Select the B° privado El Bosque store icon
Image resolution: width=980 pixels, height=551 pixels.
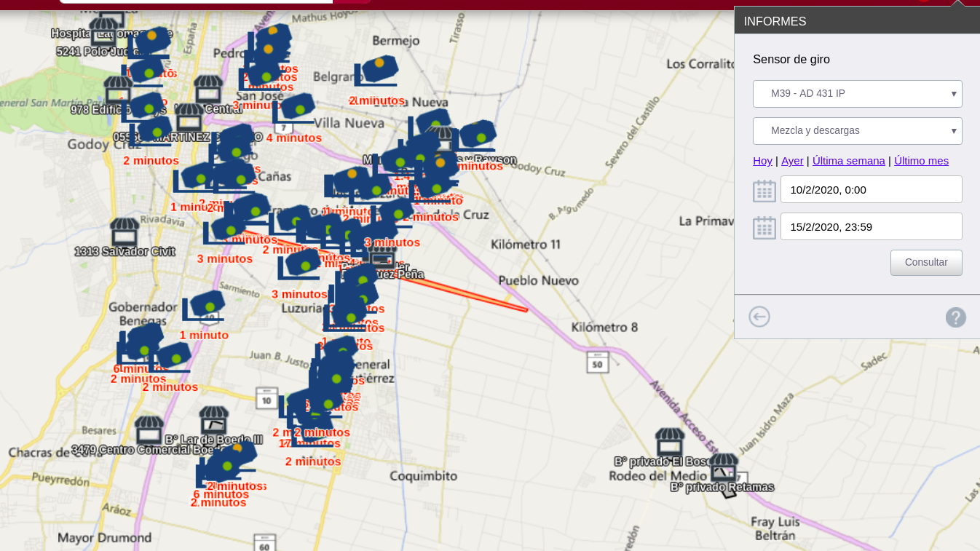coord(669,443)
